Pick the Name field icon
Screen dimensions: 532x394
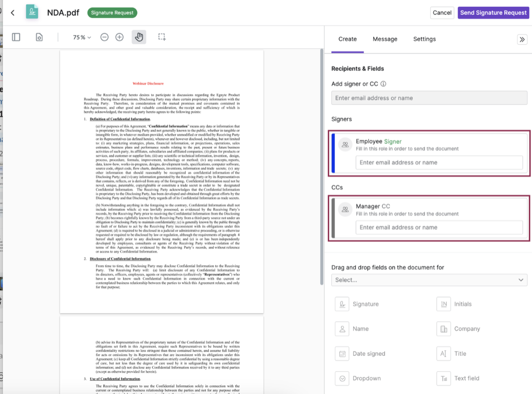(x=342, y=329)
